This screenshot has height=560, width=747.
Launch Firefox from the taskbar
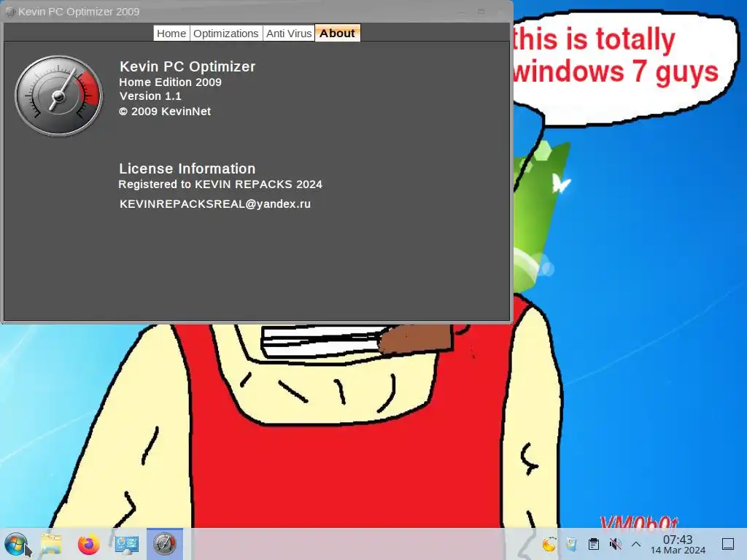[x=88, y=544]
